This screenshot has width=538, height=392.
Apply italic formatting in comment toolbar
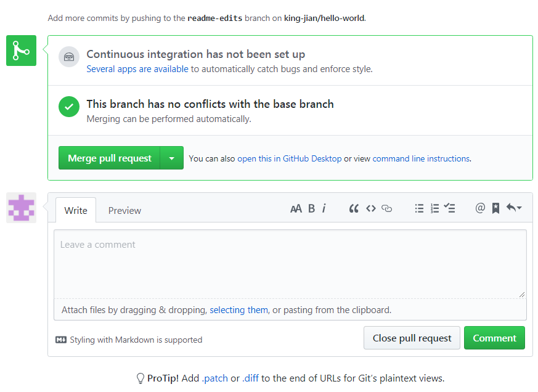(x=324, y=208)
